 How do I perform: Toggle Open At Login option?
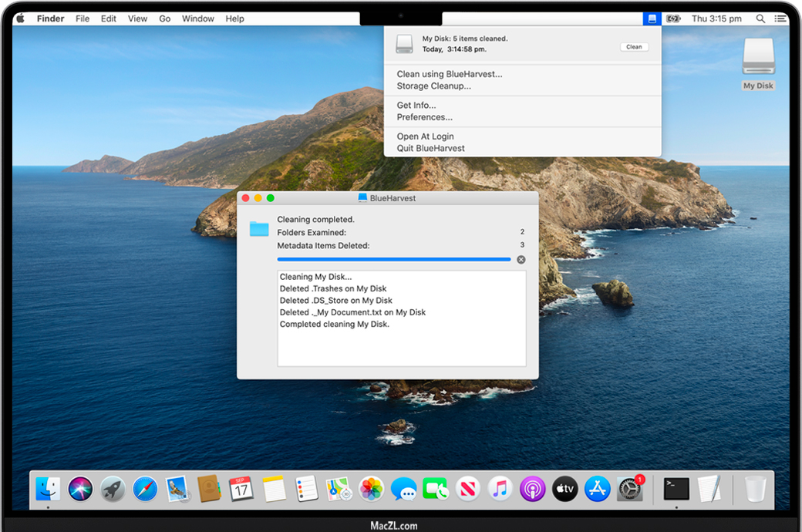pos(425,136)
